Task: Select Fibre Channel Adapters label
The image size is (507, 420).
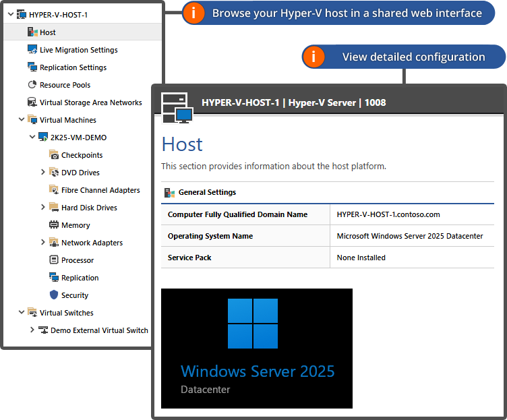Action: pyautogui.click(x=100, y=190)
